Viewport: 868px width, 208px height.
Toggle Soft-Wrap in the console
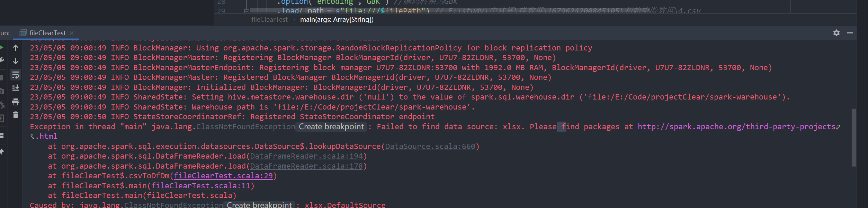click(16, 75)
